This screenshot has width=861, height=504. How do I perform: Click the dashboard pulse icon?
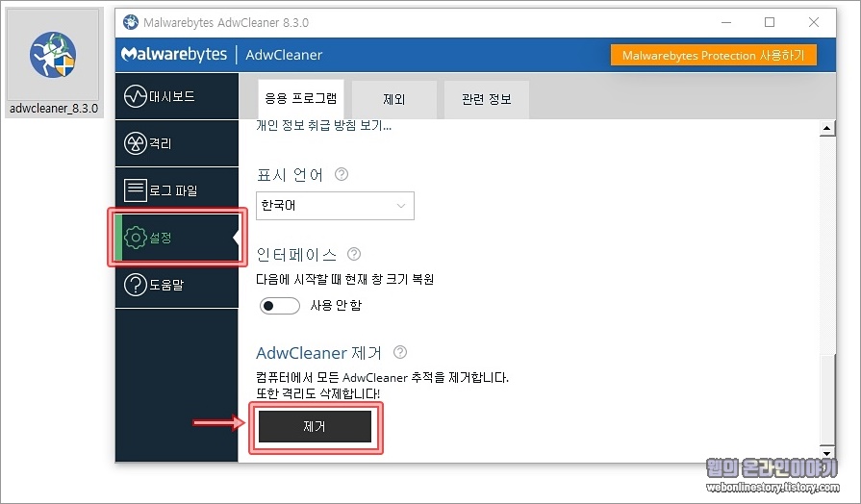tap(135, 96)
